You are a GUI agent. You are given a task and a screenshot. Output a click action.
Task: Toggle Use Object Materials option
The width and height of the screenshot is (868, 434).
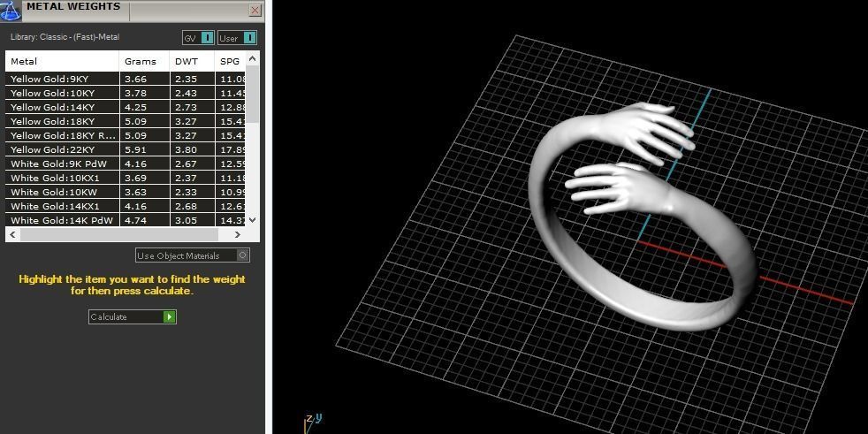(x=193, y=255)
